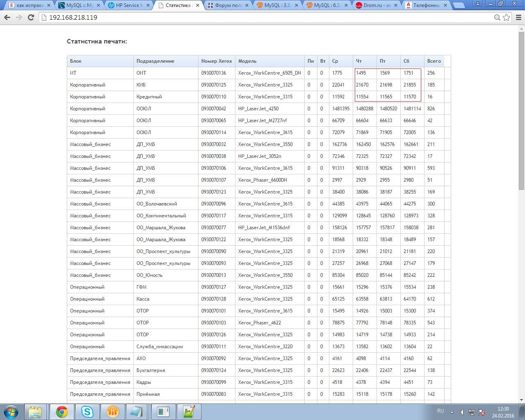The image size is (525, 420).
Task: Switch to the HP Service tab
Action: point(129,5)
